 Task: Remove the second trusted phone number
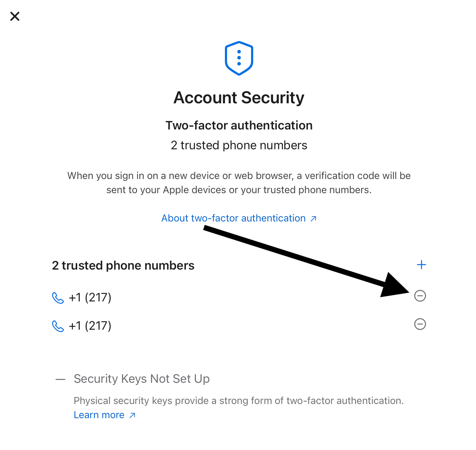(x=420, y=324)
